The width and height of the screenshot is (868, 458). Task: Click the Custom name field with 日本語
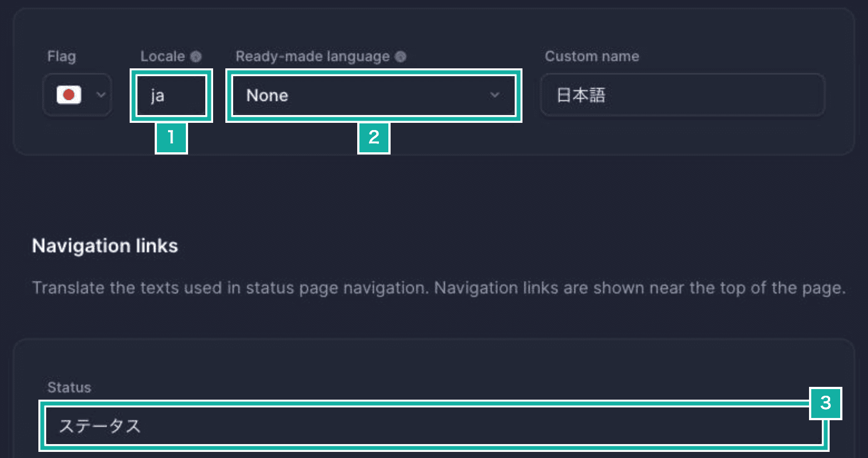click(x=683, y=95)
